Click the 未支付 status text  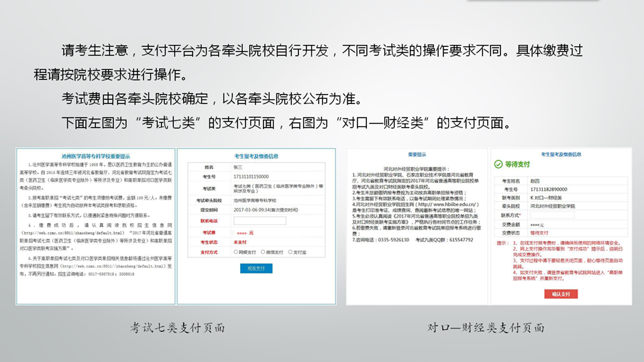point(240,242)
